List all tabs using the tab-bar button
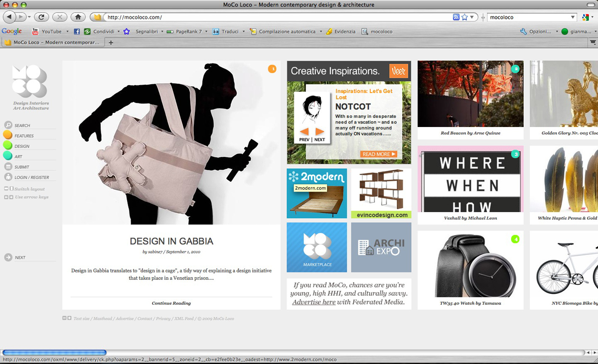This screenshot has width=598, height=364. tap(593, 43)
